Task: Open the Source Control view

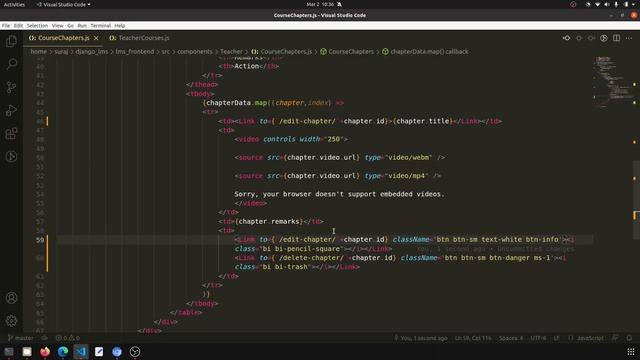Action: (11, 87)
